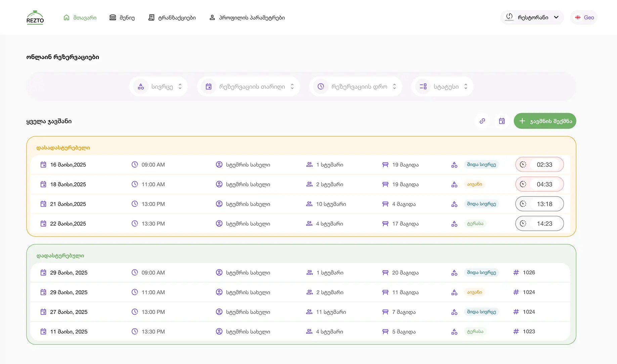Click guests icon in the 10 სტუმარი row
617x364 pixels.
pos(309,204)
